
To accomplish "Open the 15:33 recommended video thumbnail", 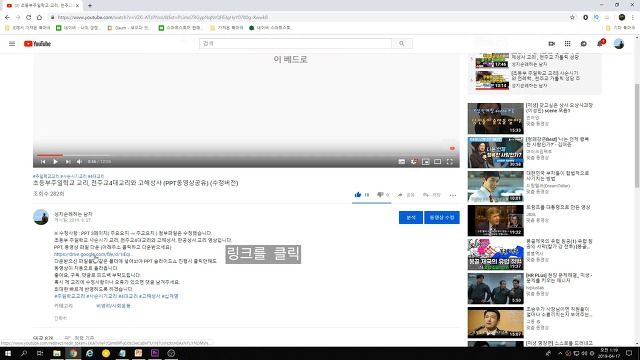I will (496, 118).
